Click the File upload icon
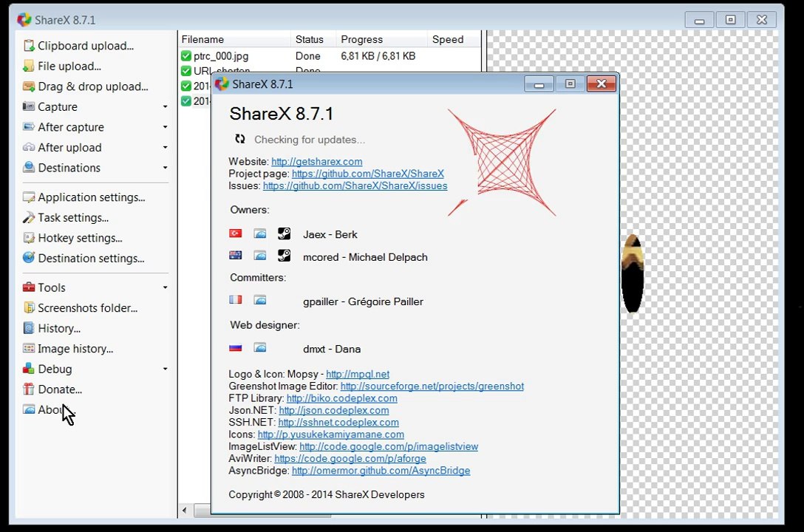The height and width of the screenshot is (532, 804). tap(29, 66)
